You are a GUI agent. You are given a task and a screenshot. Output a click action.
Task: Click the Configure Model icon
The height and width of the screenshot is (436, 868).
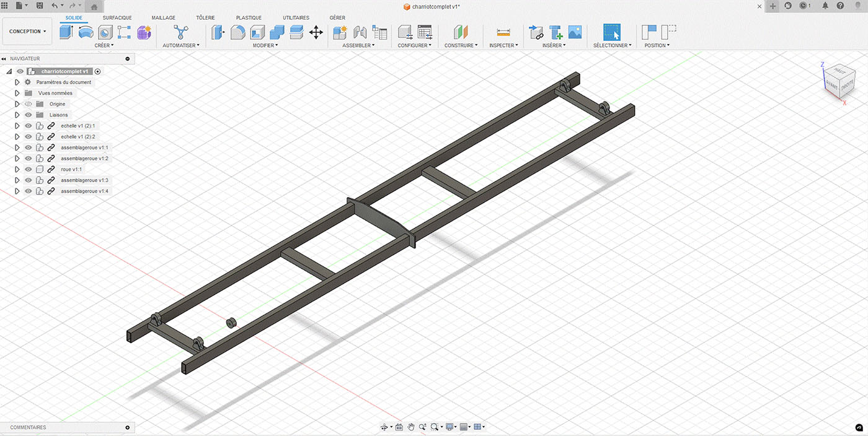[x=405, y=32]
